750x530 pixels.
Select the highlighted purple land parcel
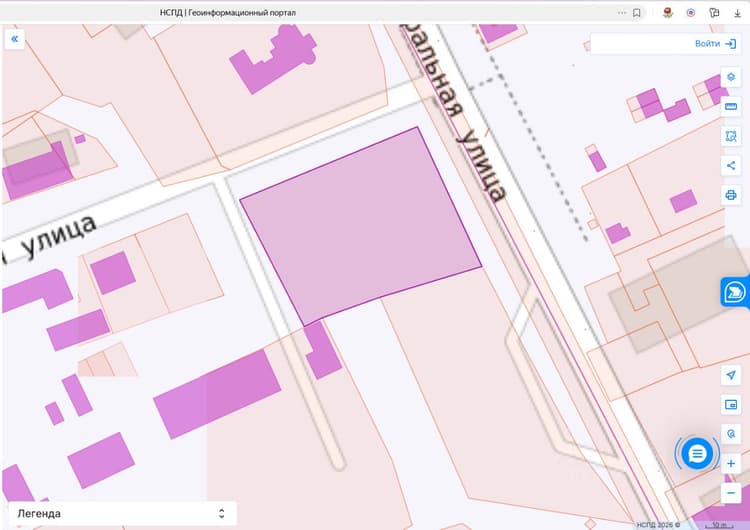pyautogui.click(x=361, y=225)
